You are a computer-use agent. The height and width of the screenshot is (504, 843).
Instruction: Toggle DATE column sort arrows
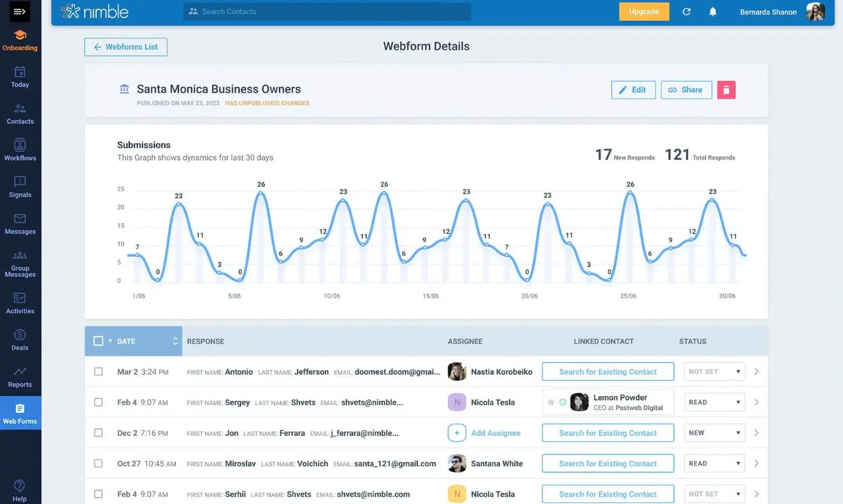pyautogui.click(x=175, y=341)
